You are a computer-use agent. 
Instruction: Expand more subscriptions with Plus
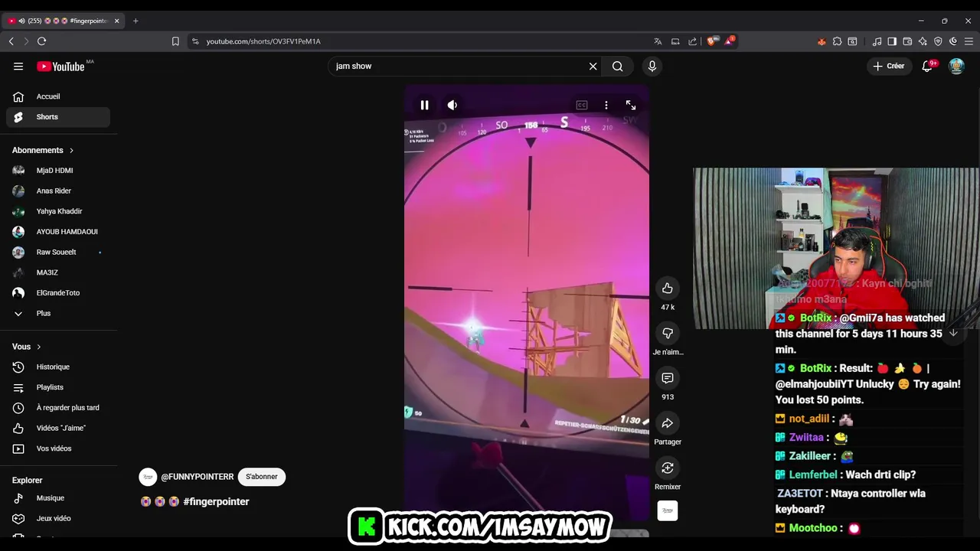[x=58, y=313]
